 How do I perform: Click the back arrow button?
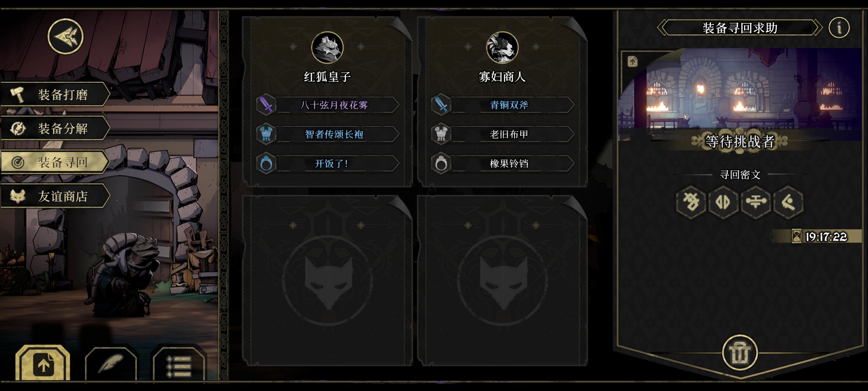pyautogui.click(x=65, y=36)
